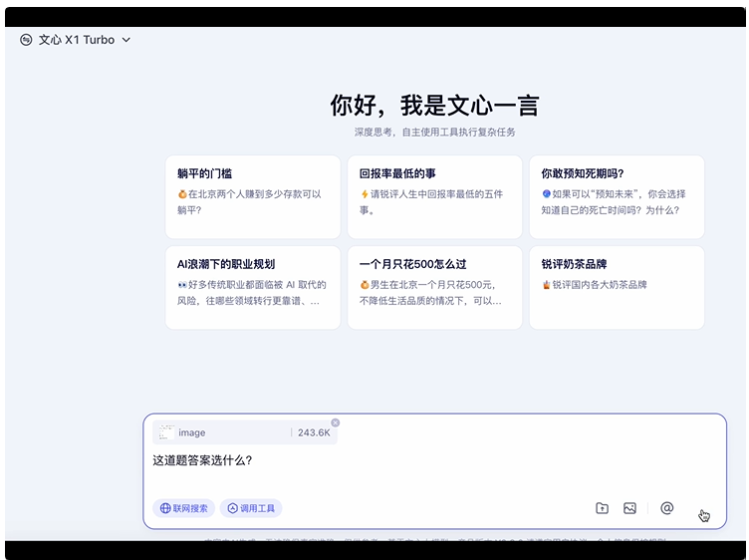
Task: Click the 243.6K file size label
Action: (x=314, y=432)
